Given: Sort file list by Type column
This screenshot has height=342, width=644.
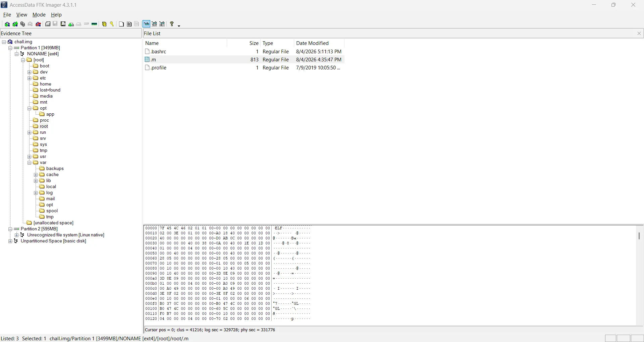Looking at the screenshot, I should [277, 43].
